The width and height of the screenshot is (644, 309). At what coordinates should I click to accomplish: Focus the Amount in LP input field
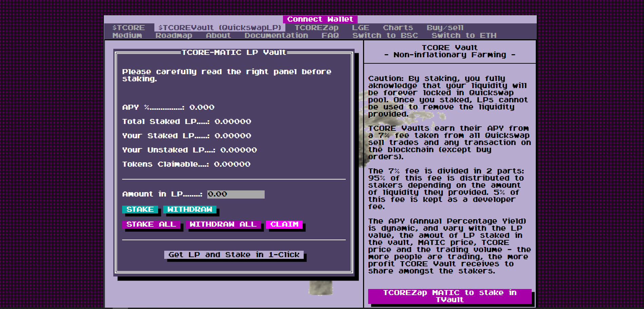point(236,194)
